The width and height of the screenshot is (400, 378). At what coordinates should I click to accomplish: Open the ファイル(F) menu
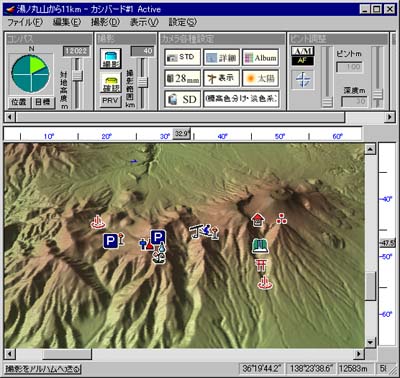pos(25,22)
